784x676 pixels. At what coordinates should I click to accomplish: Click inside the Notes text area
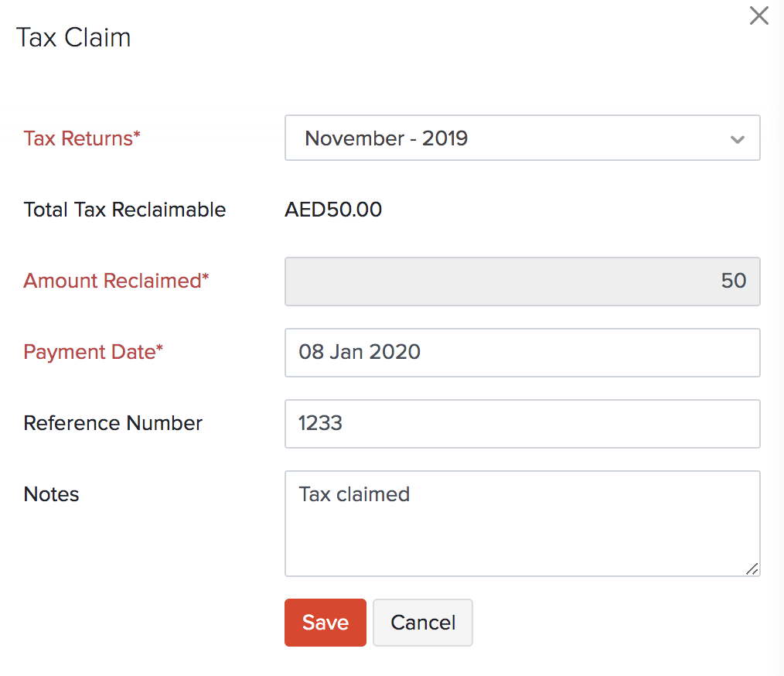[522, 523]
